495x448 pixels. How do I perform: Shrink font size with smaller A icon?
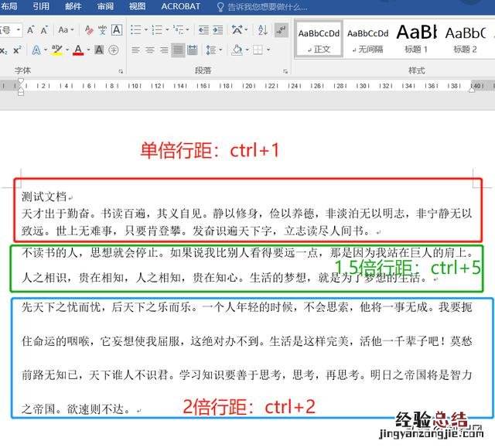[44, 30]
